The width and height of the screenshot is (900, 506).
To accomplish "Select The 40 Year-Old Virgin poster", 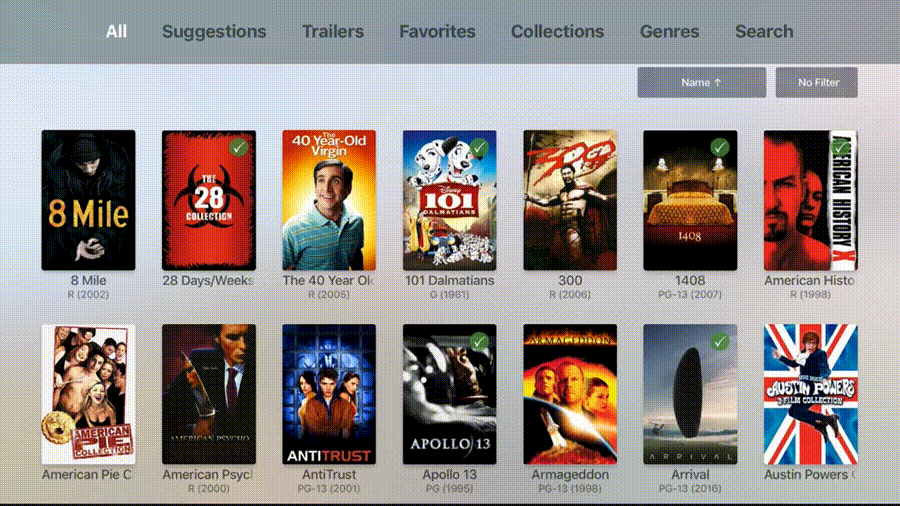I will [329, 200].
